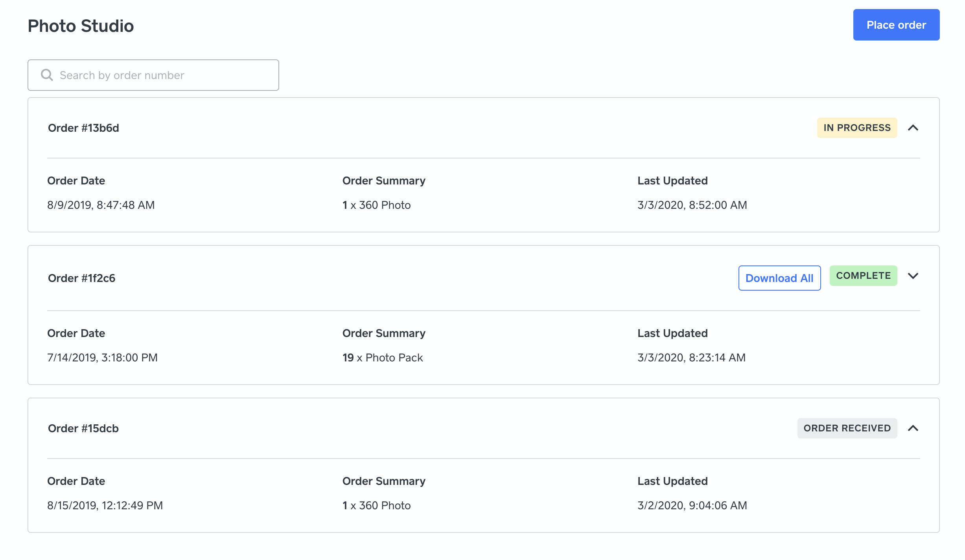Click order date 7/14/2019, 3:18:00 PM

coord(102,357)
